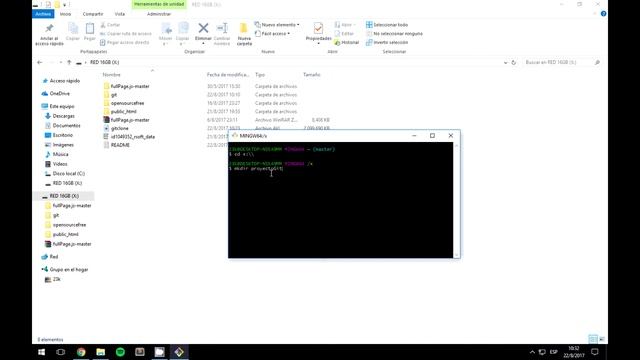Select the gitclone file
This screenshot has height=360, width=640.
point(120,128)
